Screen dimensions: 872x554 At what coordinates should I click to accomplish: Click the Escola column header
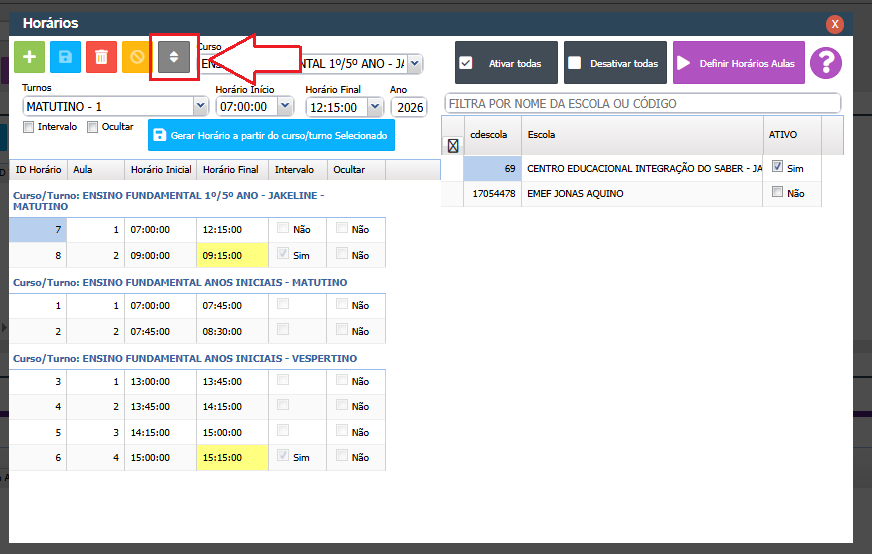[x=642, y=135]
